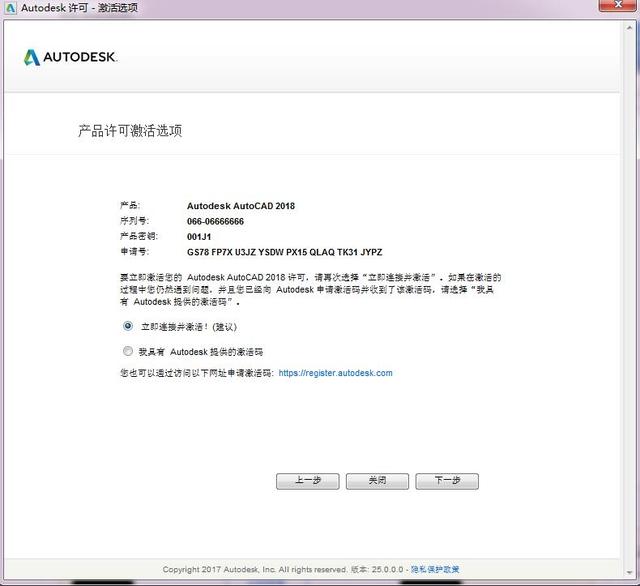Click the Autodesk title bar app icon
640x586 pixels.
click(10, 8)
